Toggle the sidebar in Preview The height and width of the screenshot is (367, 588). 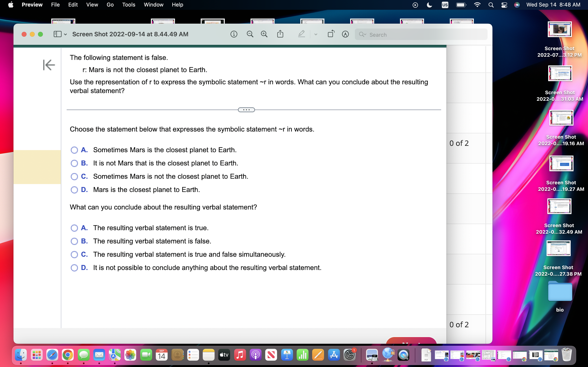(58, 34)
